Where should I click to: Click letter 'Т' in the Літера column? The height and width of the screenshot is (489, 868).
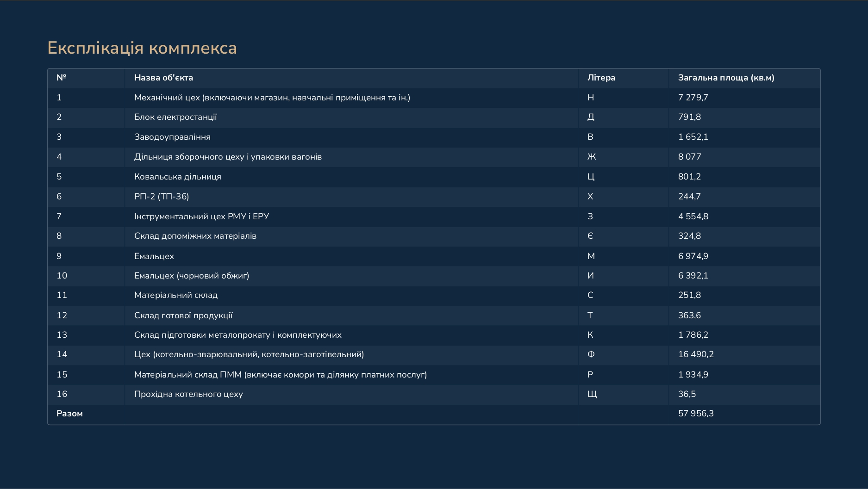coord(590,316)
